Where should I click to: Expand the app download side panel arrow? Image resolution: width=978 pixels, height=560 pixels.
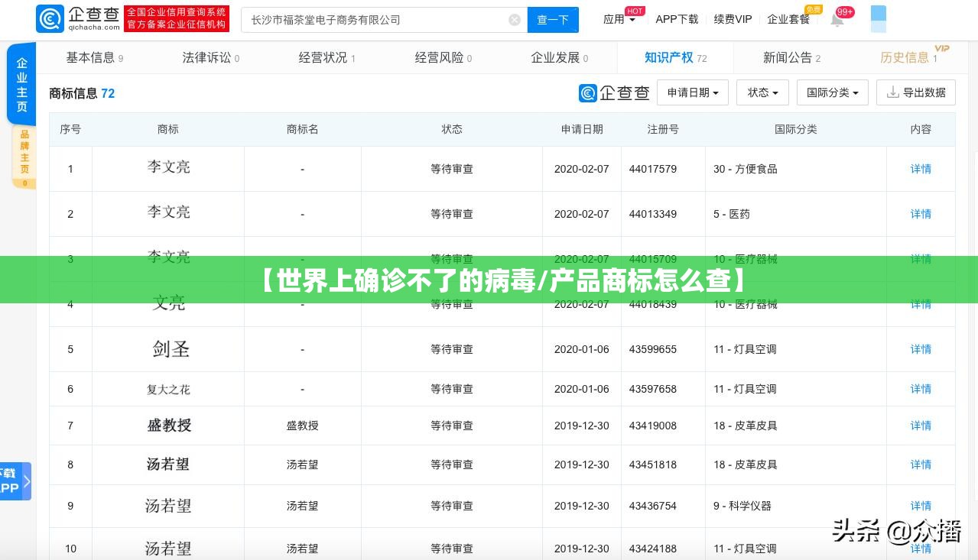tap(27, 481)
